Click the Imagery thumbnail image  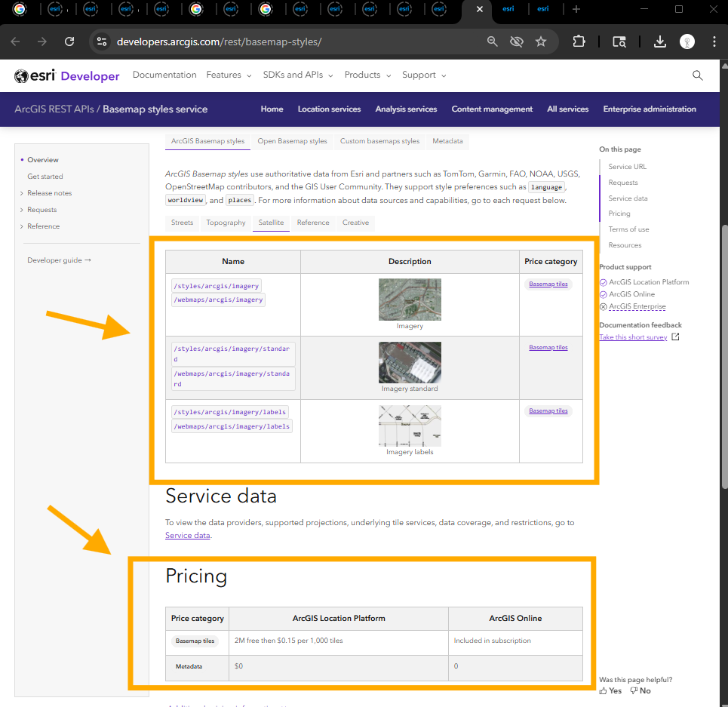coord(410,300)
